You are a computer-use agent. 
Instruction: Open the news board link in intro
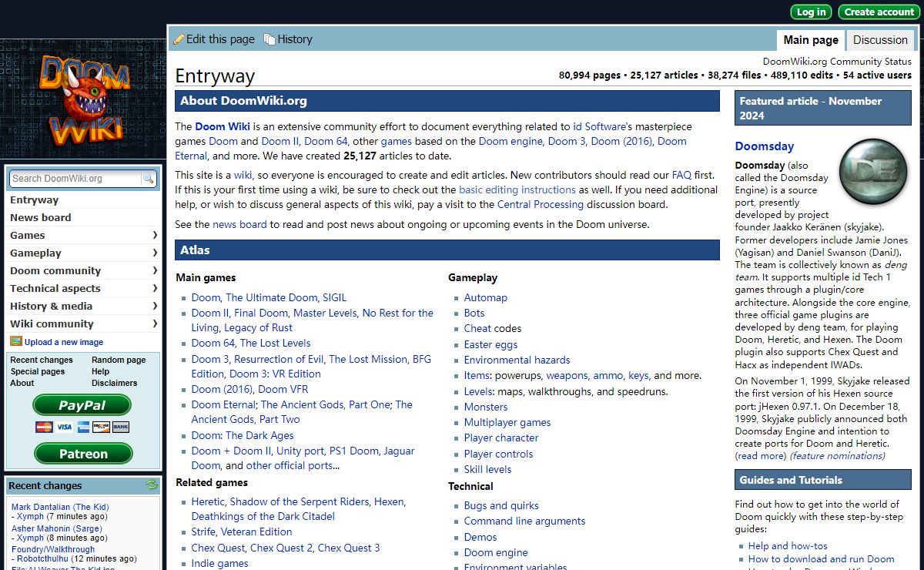coord(239,224)
